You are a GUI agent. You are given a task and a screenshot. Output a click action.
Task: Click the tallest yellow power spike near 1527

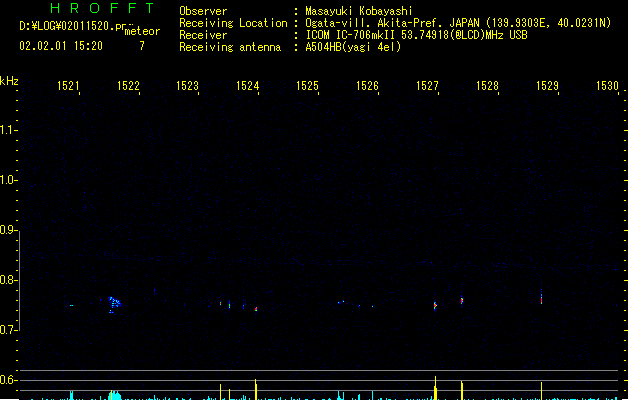click(x=435, y=388)
